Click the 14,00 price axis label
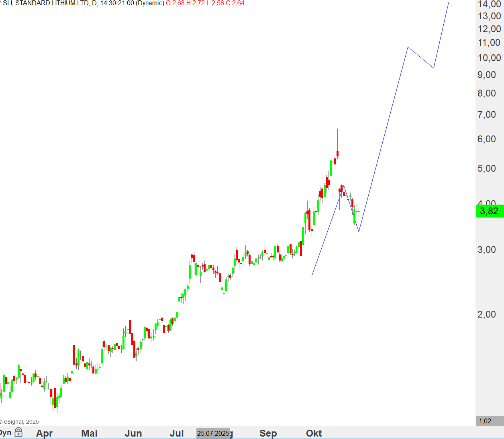Image resolution: width=504 pixels, height=439 pixels. [x=489, y=4]
